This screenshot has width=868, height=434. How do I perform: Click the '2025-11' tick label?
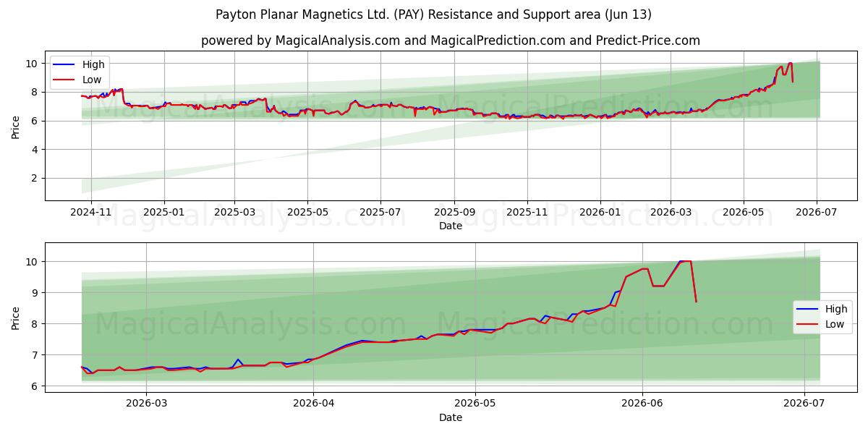527,213
